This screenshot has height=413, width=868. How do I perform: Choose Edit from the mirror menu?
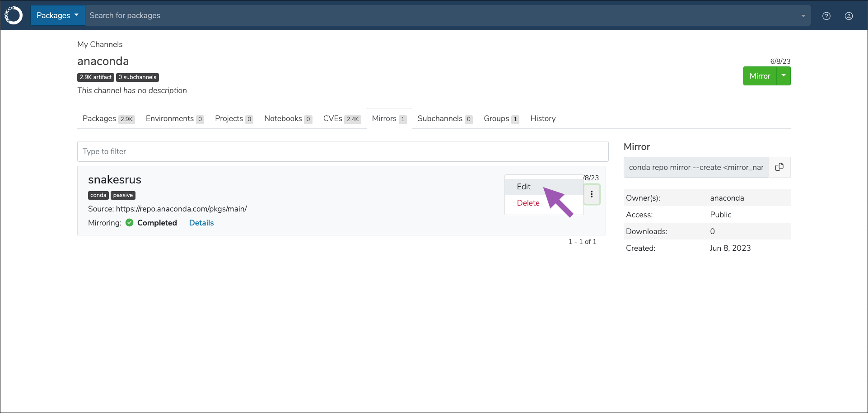pos(544,187)
